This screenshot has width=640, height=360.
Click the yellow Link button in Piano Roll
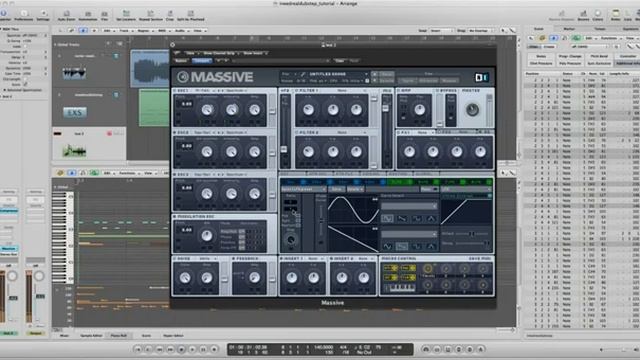[60, 173]
